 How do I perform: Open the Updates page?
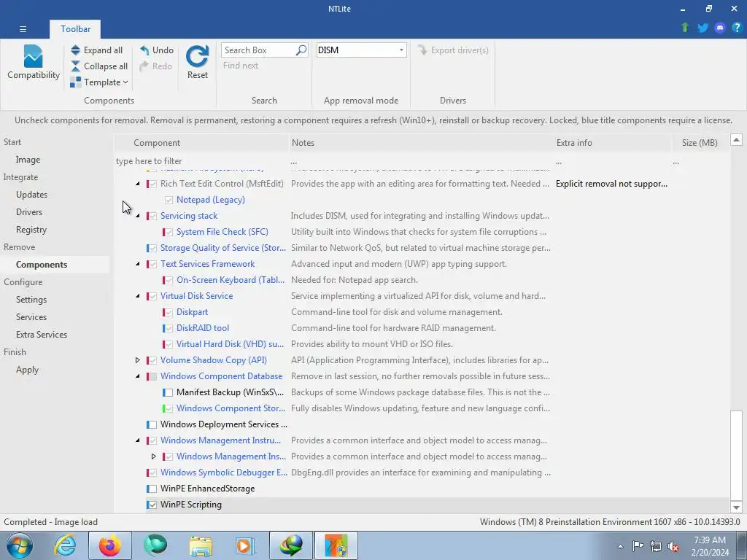pos(31,194)
